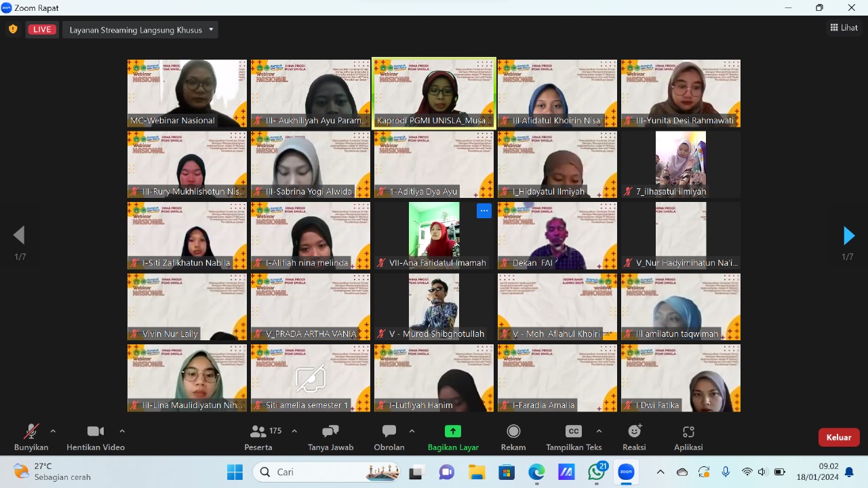Toggle captions with Tampilkan Teks
The width and height of the screenshot is (868, 488).
[x=573, y=437]
